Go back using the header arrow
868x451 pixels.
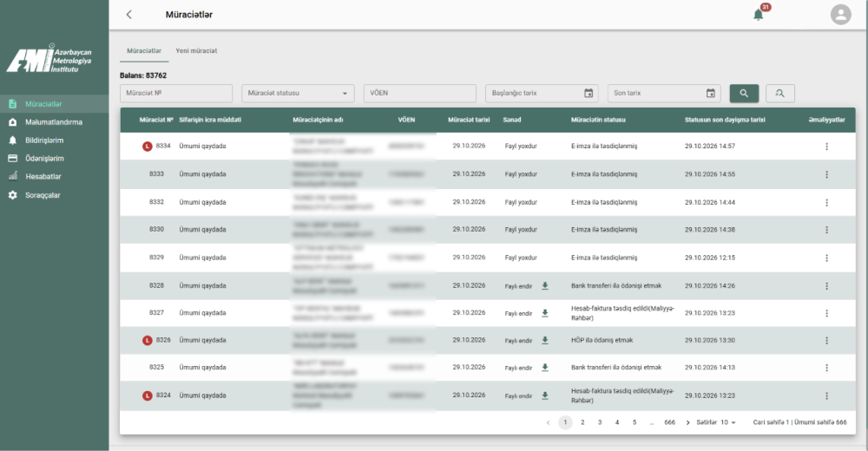point(129,15)
